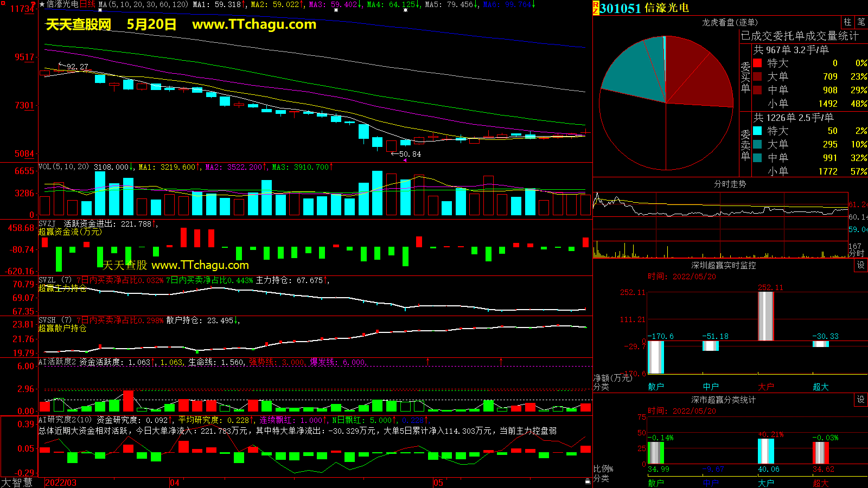Click the 04 month marker on time axis
This screenshot has height=488, width=868.
[x=175, y=483]
